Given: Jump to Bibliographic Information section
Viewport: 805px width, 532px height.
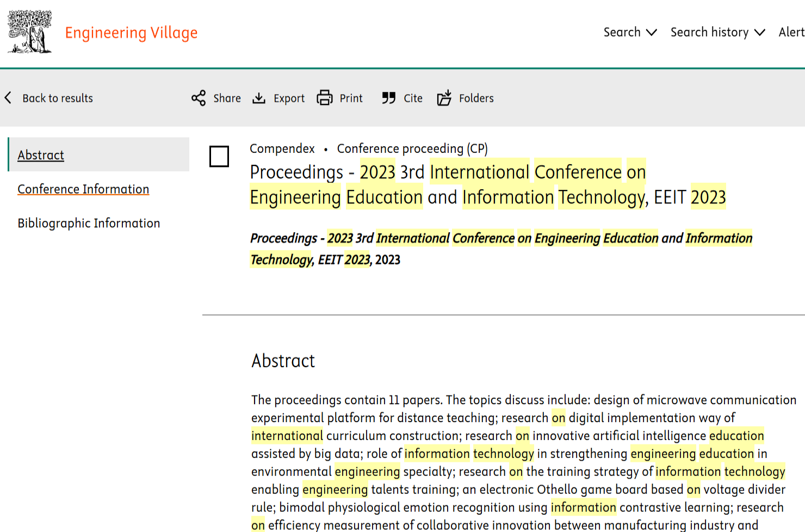Looking at the screenshot, I should coord(89,223).
